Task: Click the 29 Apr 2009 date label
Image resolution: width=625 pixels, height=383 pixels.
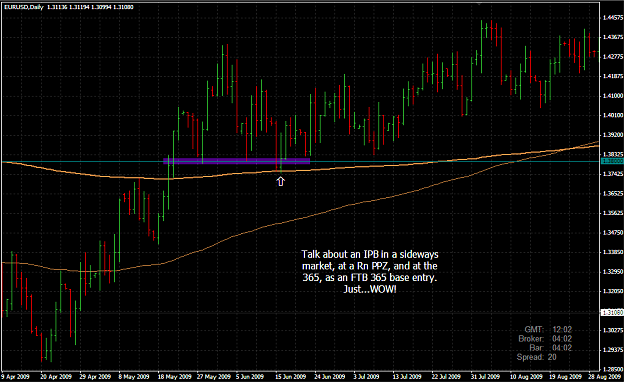Action: [x=95, y=377]
